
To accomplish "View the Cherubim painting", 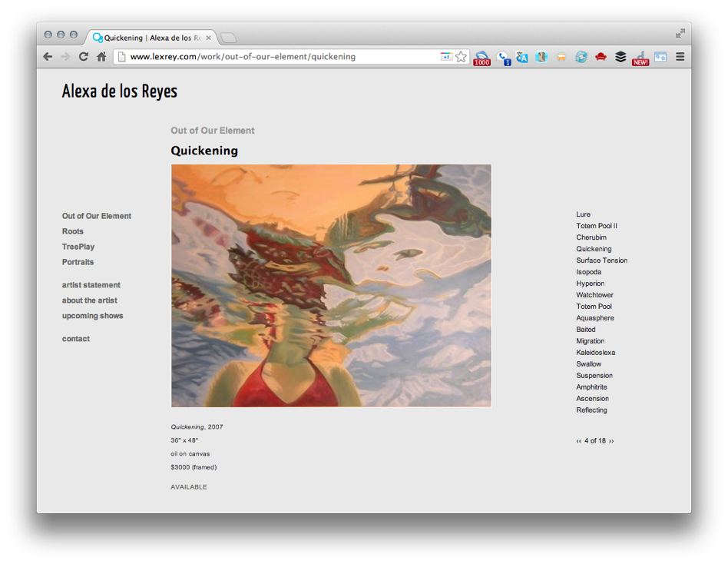I will [x=591, y=237].
